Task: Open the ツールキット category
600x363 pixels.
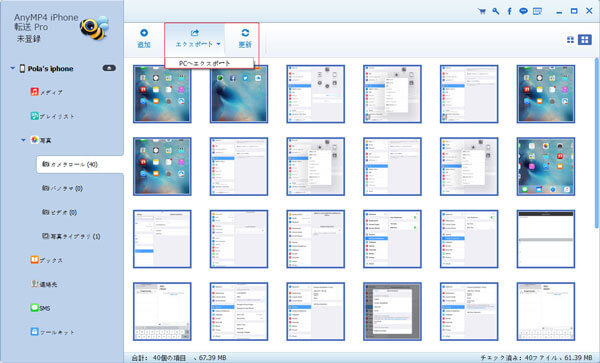Action: click(52, 332)
